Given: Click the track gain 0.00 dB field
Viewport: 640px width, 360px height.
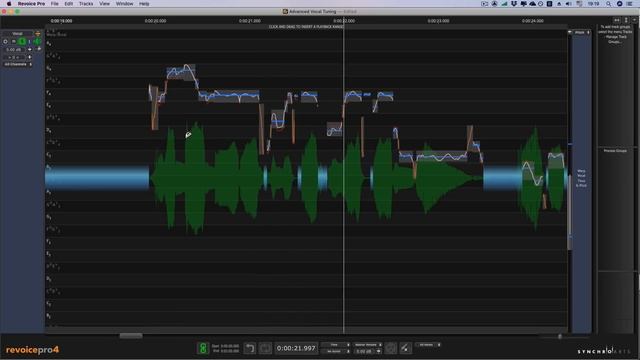Looking at the screenshot, I should tap(14, 49).
